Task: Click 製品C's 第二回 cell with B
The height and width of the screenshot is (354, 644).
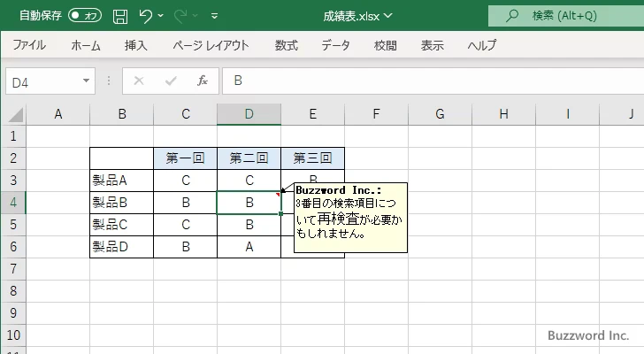Action: point(249,225)
